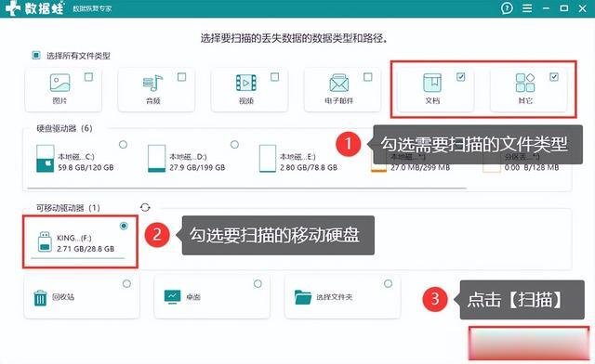This screenshot has height=364, width=595.
Task: Click the horizontal scrollbar under hard drives
Action: (247, 188)
